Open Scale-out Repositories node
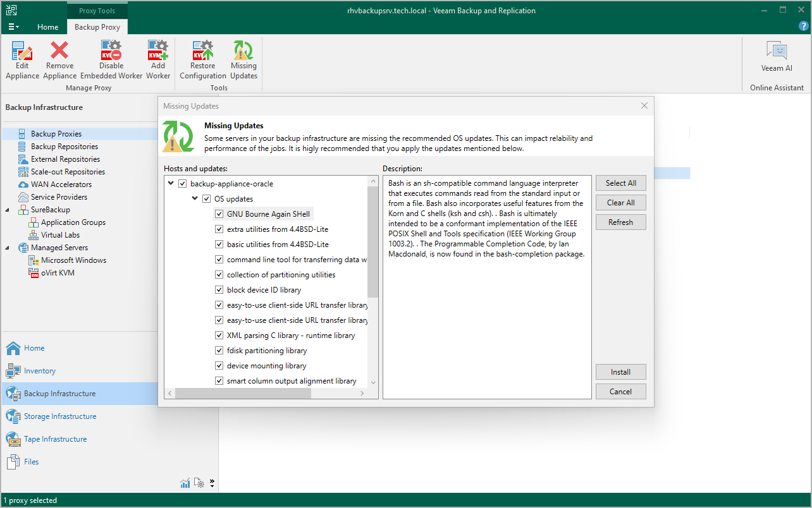 point(68,172)
